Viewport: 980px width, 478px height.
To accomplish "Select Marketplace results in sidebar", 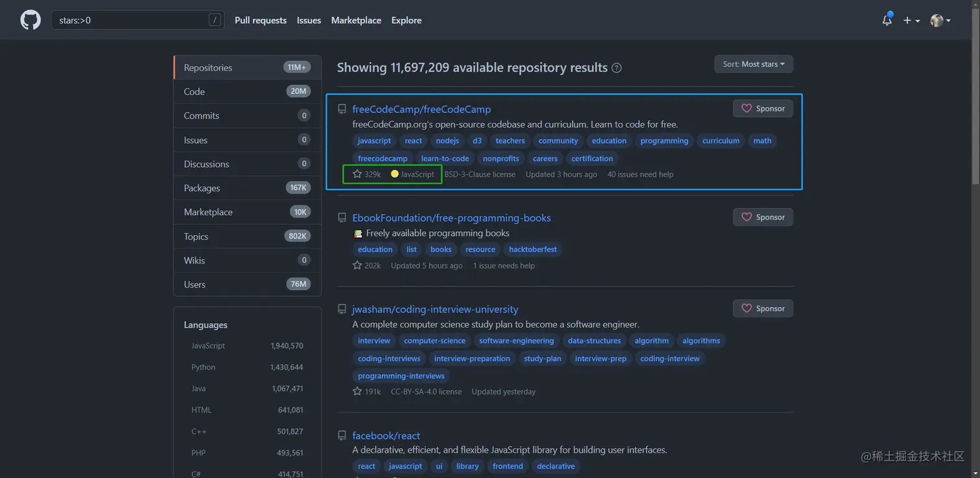I will click(x=248, y=212).
